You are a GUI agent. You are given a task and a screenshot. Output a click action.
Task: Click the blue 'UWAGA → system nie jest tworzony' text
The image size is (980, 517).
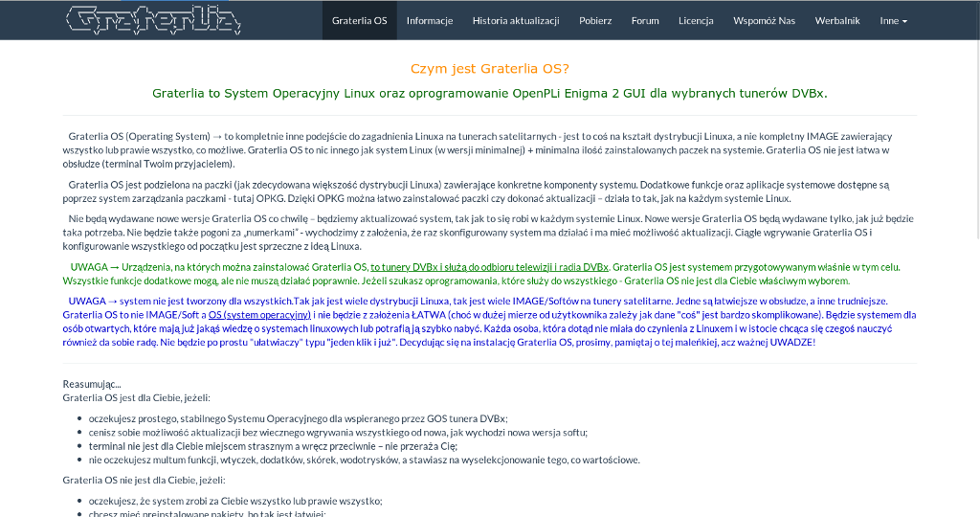coord(489,322)
